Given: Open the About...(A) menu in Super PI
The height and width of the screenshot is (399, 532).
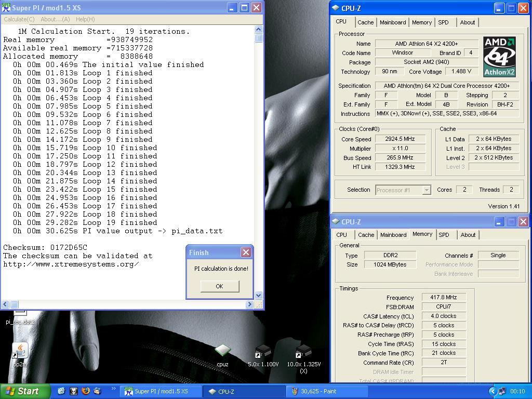Looking at the screenshot, I should click(55, 19).
